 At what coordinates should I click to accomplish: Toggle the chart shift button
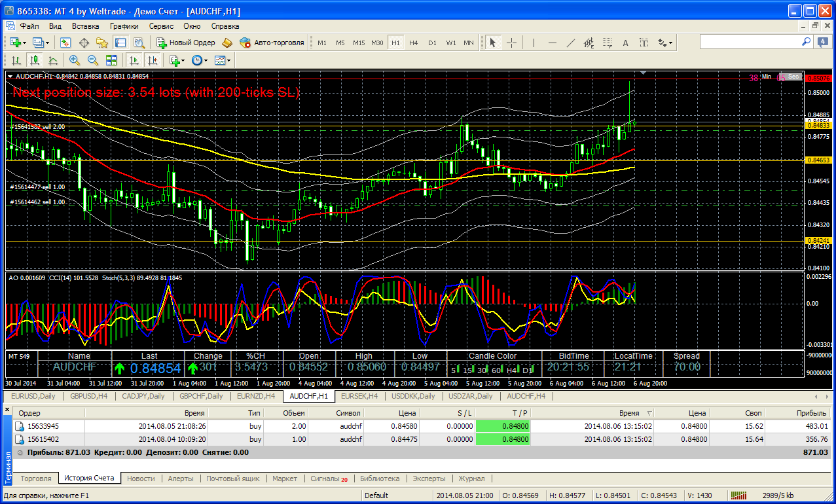[153, 60]
